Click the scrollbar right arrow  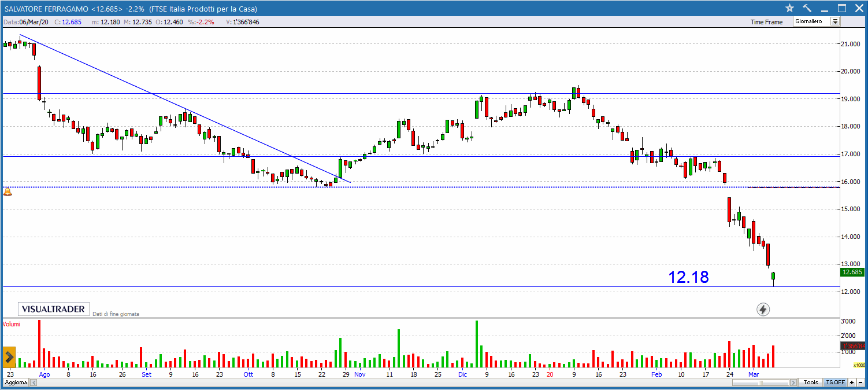click(793, 382)
